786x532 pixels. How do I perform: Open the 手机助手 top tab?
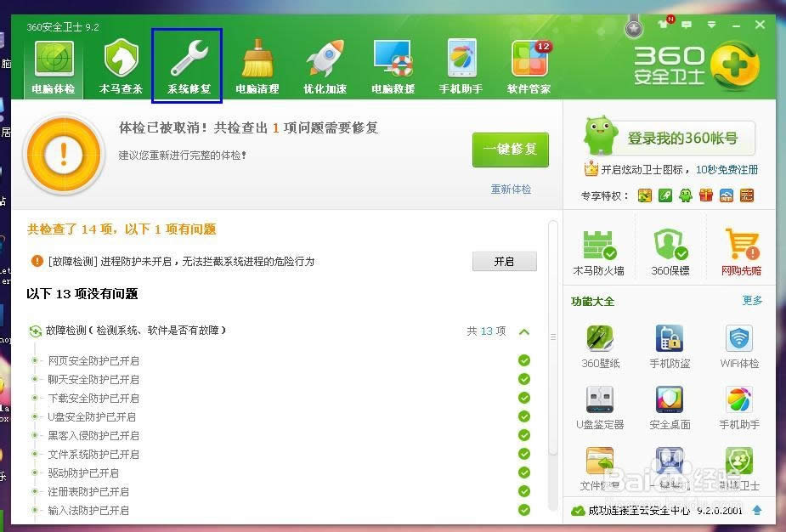point(461,67)
